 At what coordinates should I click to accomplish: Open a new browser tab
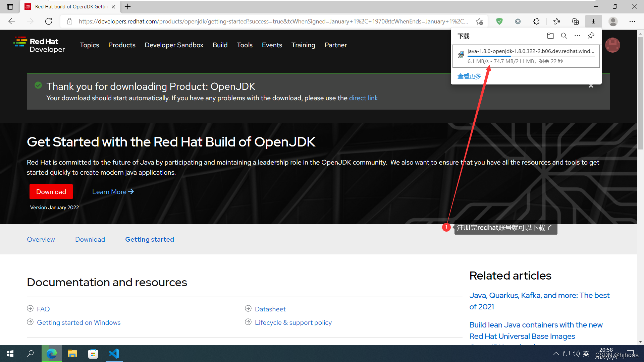coord(128,7)
